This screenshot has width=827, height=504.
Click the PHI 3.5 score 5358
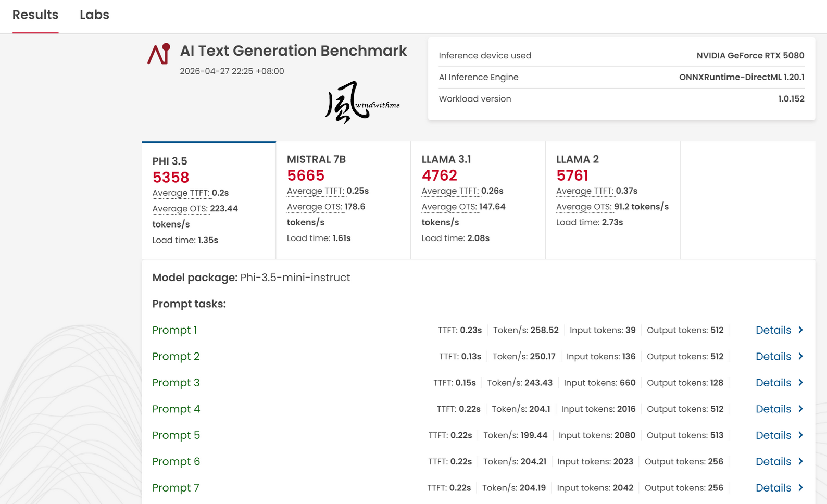(171, 178)
